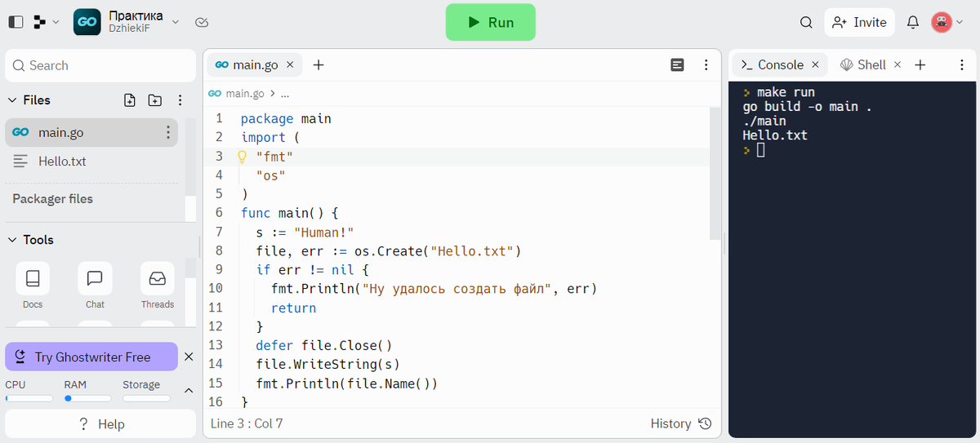Open the search magnifier in header

(x=806, y=22)
